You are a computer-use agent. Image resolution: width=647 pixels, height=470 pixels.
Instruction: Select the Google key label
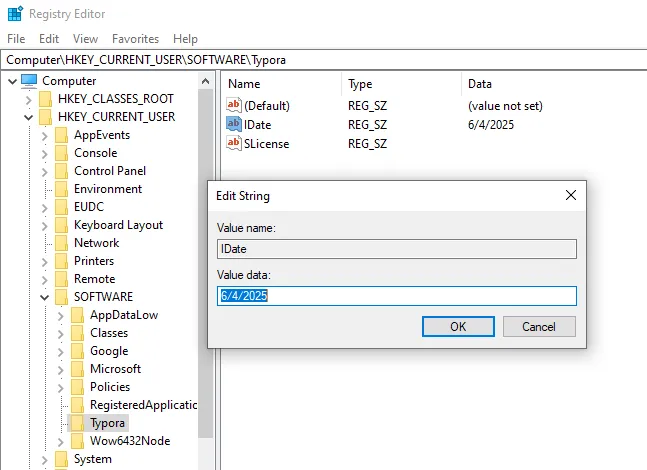[109, 351]
